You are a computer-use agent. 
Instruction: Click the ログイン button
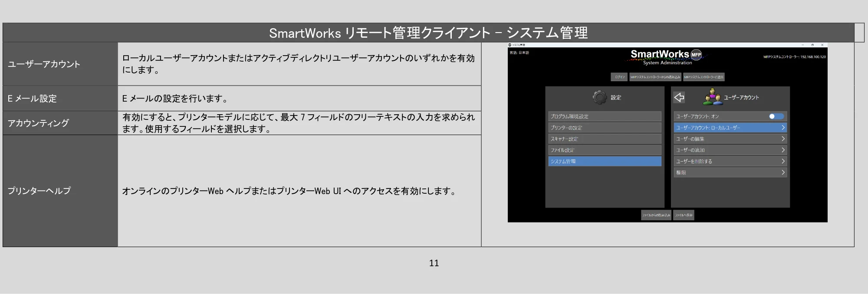pyautogui.click(x=619, y=77)
